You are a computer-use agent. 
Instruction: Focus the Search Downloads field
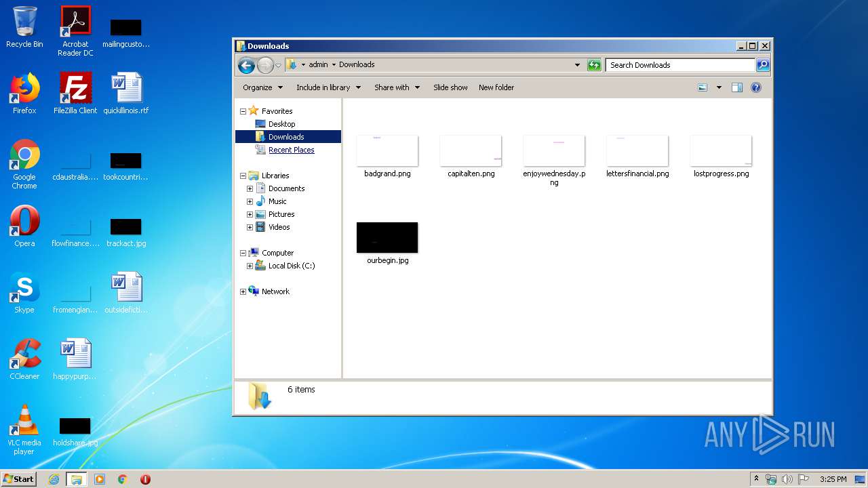coord(680,65)
